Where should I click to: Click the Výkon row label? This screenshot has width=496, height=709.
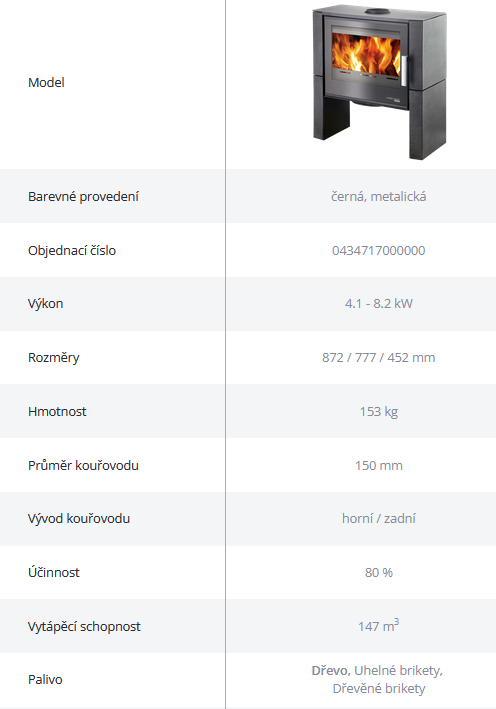[x=45, y=303]
